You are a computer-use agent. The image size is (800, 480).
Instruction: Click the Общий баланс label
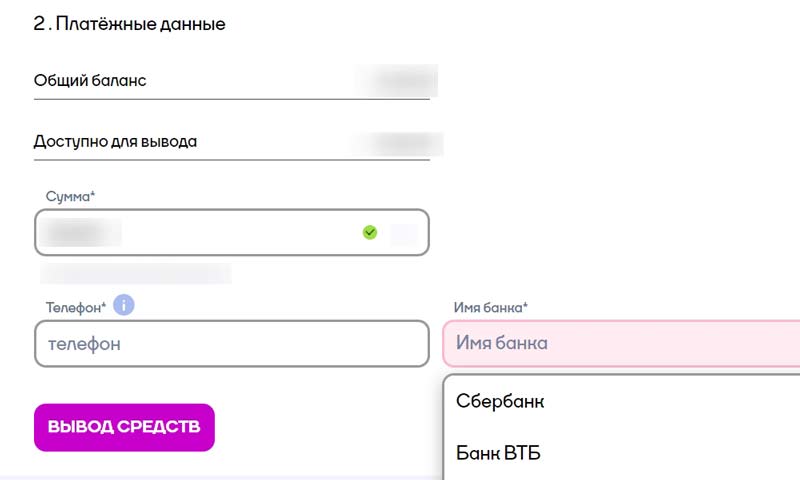[90, 80]
